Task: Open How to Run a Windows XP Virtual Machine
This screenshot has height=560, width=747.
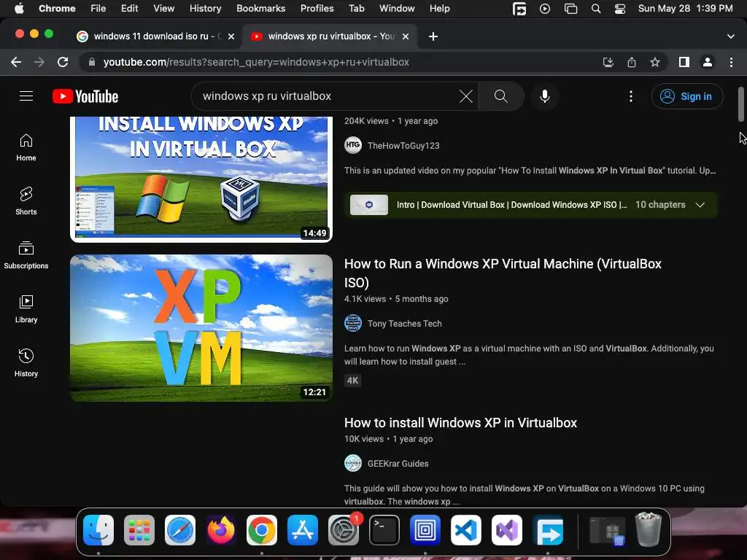Action: tap(503, 273)
